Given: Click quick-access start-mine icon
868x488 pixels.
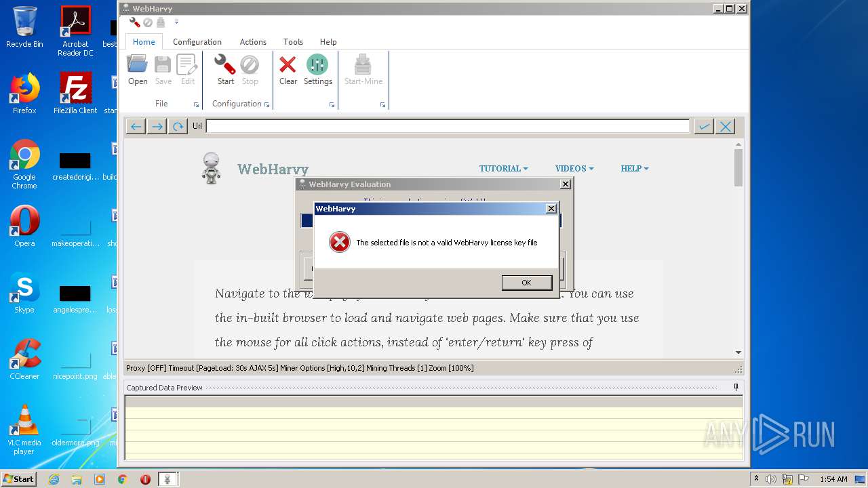Looking at the screenshot, I should click(161, 22).
